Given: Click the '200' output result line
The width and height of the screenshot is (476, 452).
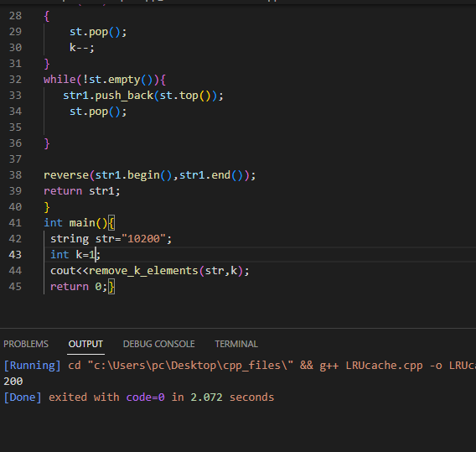Looking at the screenshot, I should pyautogui.click(x=13, y=382).
